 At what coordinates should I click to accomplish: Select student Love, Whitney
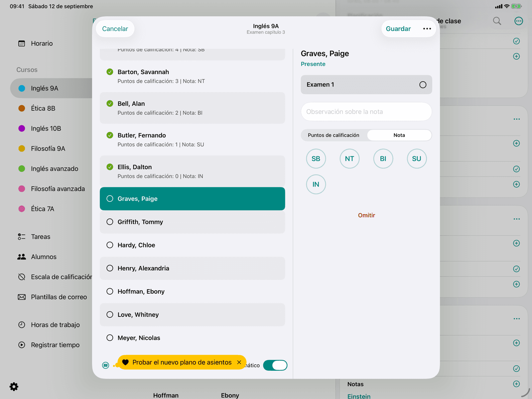coord(192,315)
